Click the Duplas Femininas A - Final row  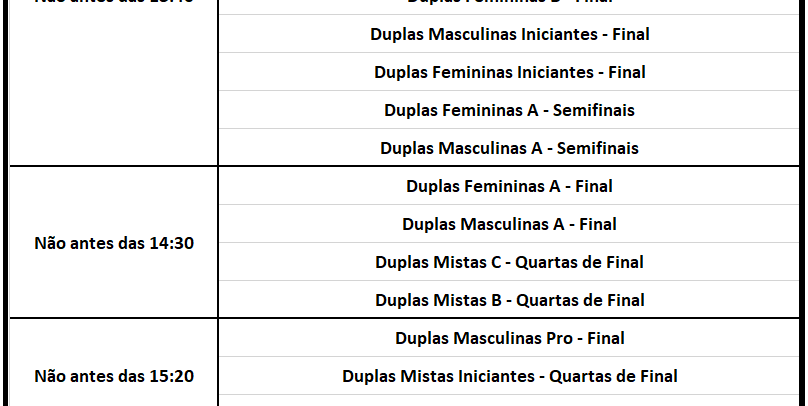coord(509,186)
